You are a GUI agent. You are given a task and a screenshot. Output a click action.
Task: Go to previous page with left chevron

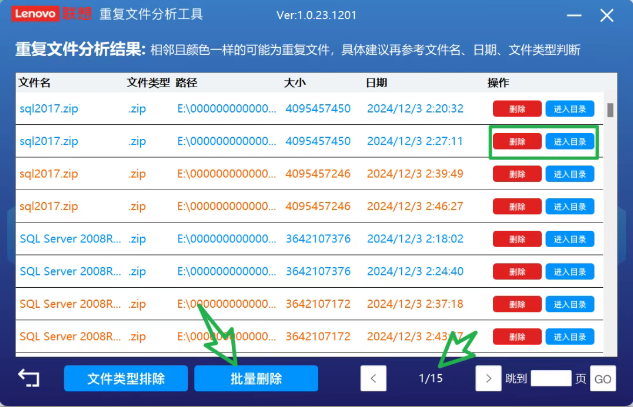(x=373, y=378)
